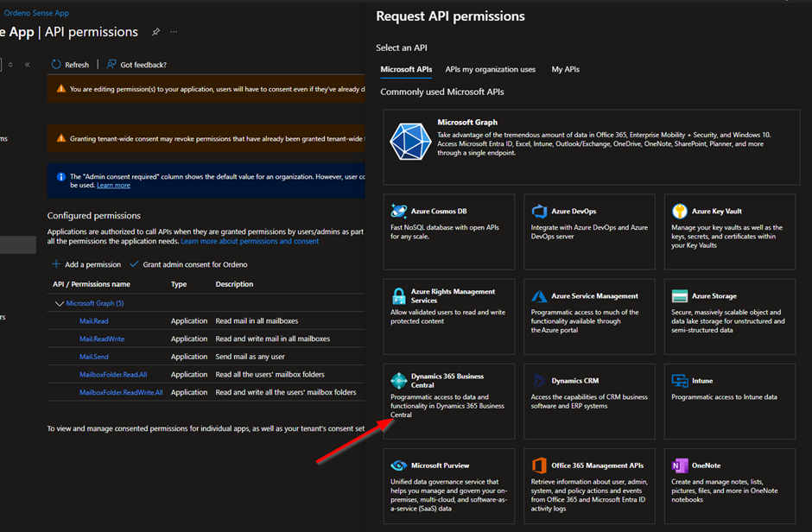Click the Office 365 Management APIs icon
The image size is (812, 532).
[539, 465]
